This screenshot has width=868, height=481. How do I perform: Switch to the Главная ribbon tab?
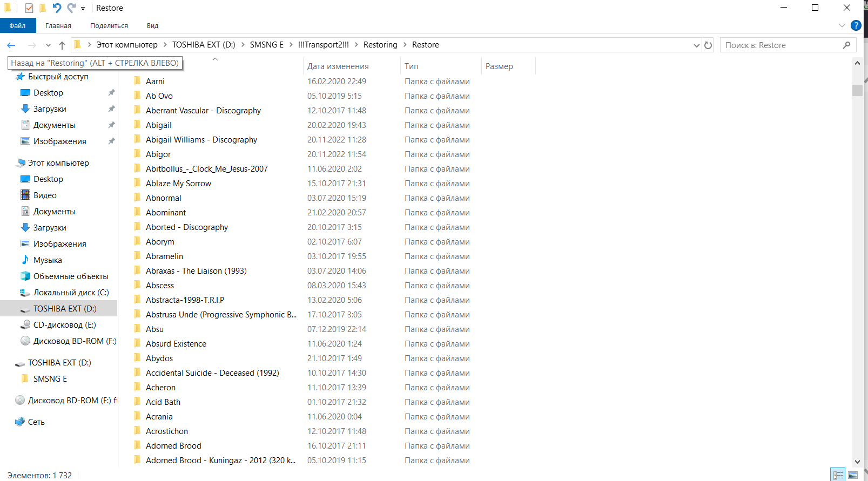coord(58,25)
